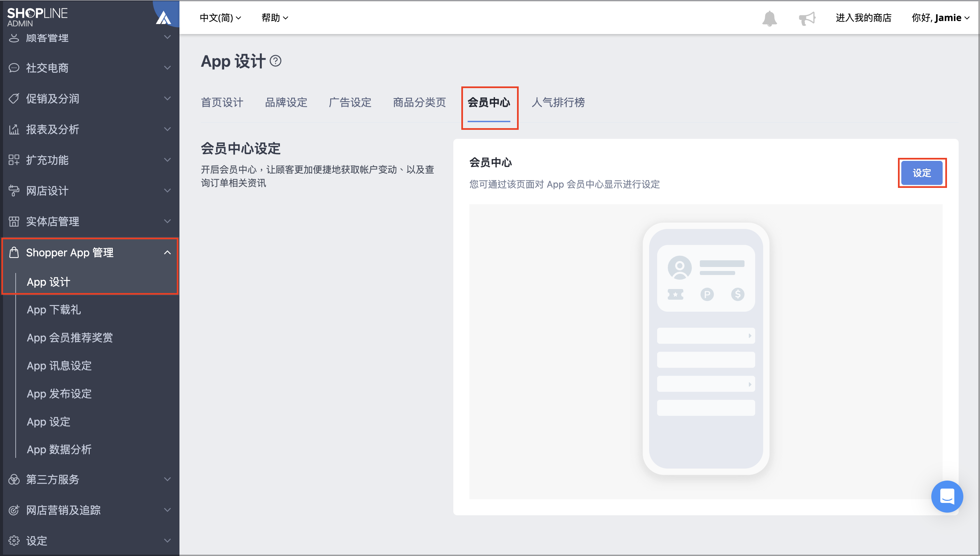This screenshot has width=980, height=556.
Task: Open App 下载礼 in the sidebar
Action: coord(53,310)
